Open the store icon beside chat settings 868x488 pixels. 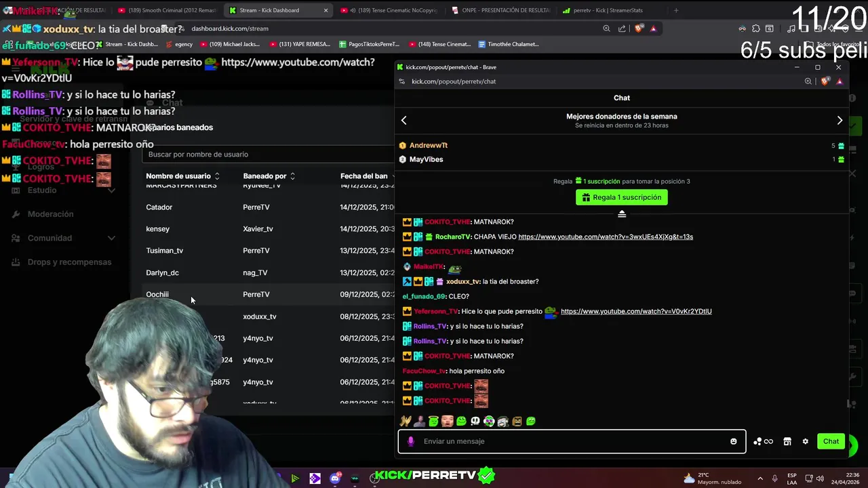pyautogui.click(x=787, y=441)
